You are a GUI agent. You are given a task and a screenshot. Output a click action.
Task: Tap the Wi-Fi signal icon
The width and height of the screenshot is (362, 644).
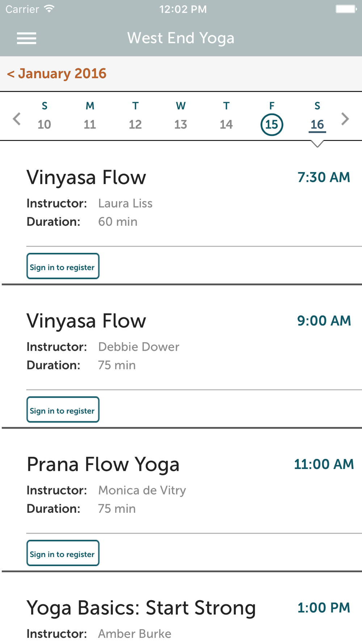[x=49, y=9]
